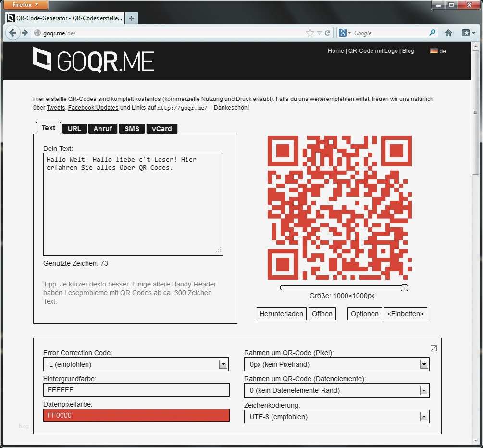Bookmark page with the star icon
Image resolution: width=483 pixels, height=448 pixels.
(310, 33)
